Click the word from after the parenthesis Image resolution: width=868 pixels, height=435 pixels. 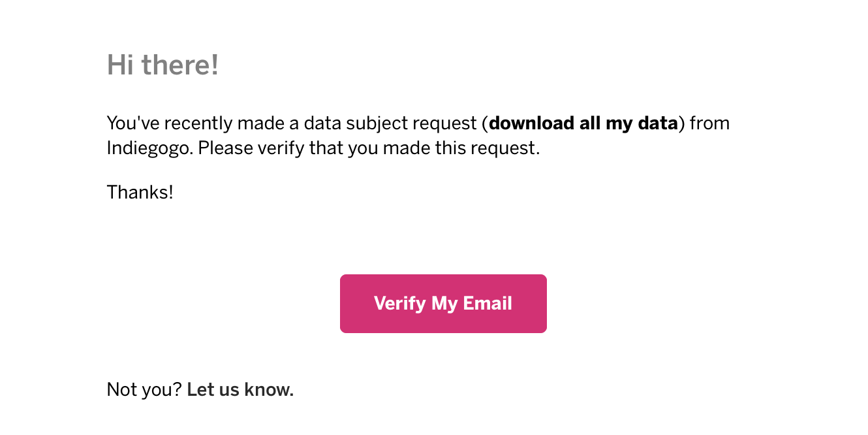tap(709, 123)
